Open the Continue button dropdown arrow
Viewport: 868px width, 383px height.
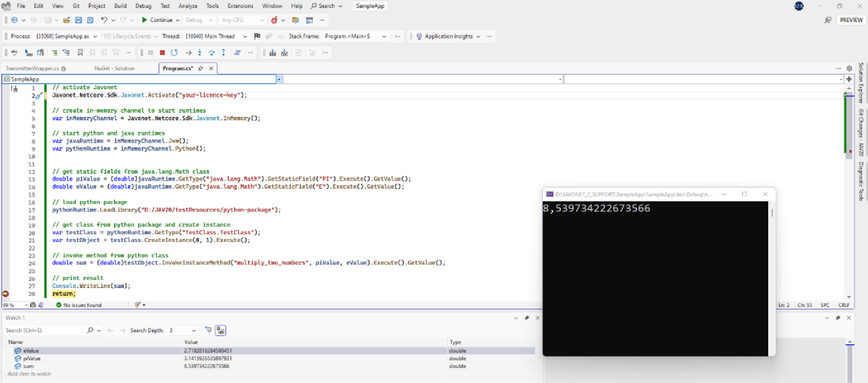pyautogui.click(x=178, y=20)
